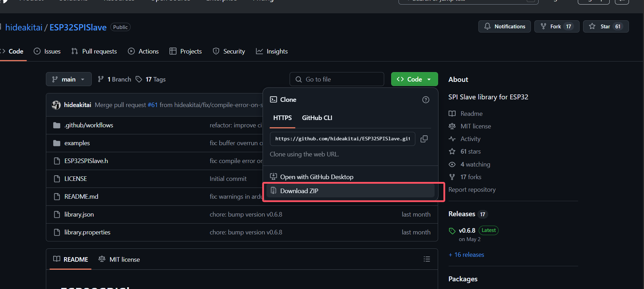Open the Readme link in About
Viewport: 644px width, 289px height.
tap(466, 114)
